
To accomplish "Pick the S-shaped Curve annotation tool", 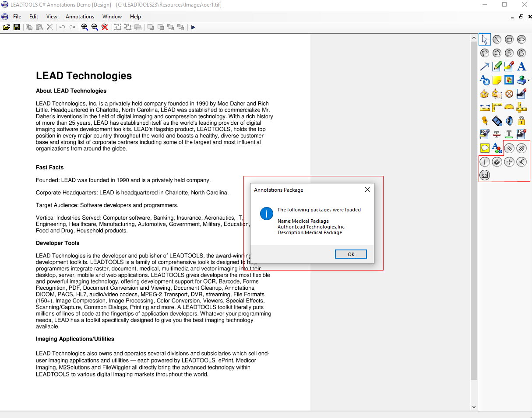I will 509,53.
